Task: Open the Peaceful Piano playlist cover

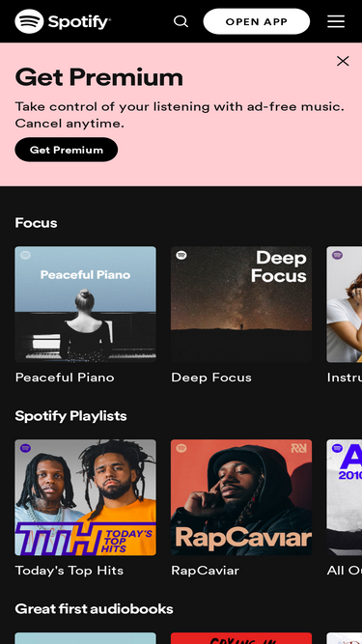Action: pos(85,304)
